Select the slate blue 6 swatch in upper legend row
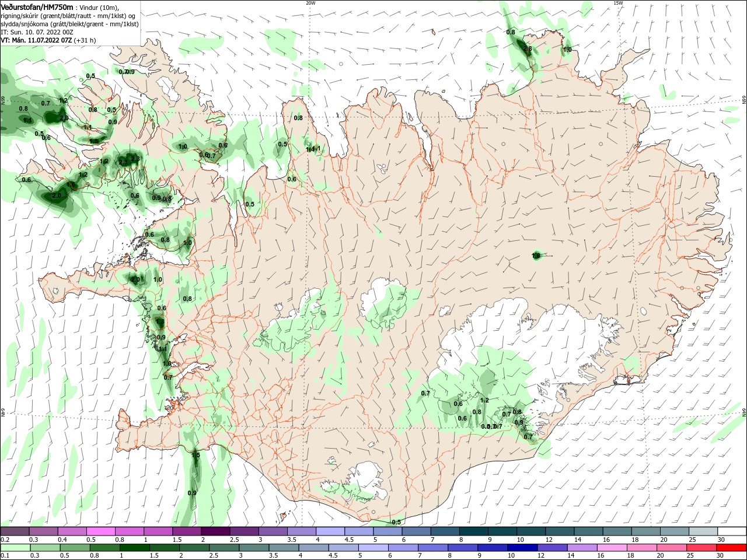Image resolution: width=747 pixels, height=560 pixels. [416, 531]
